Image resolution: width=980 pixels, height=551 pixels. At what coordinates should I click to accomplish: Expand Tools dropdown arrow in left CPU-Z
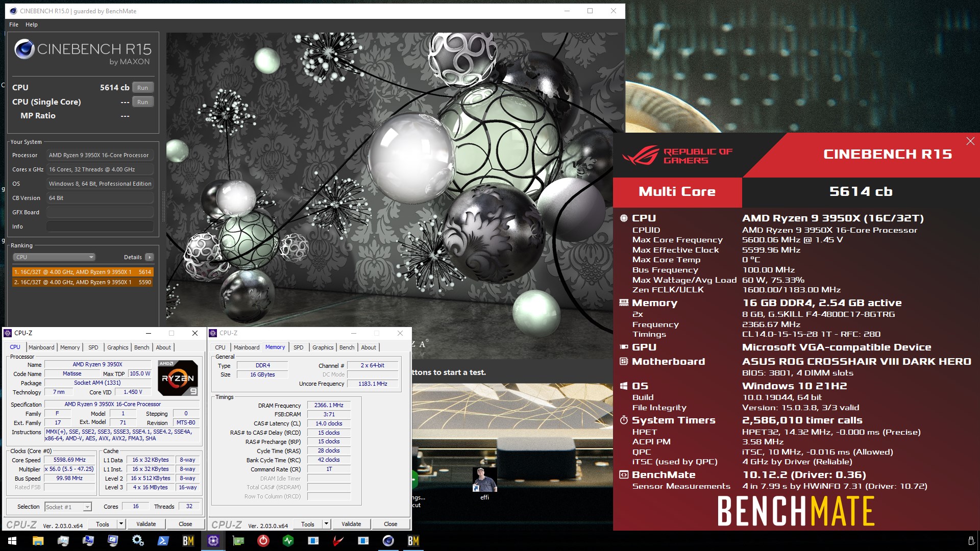[121, 524]
